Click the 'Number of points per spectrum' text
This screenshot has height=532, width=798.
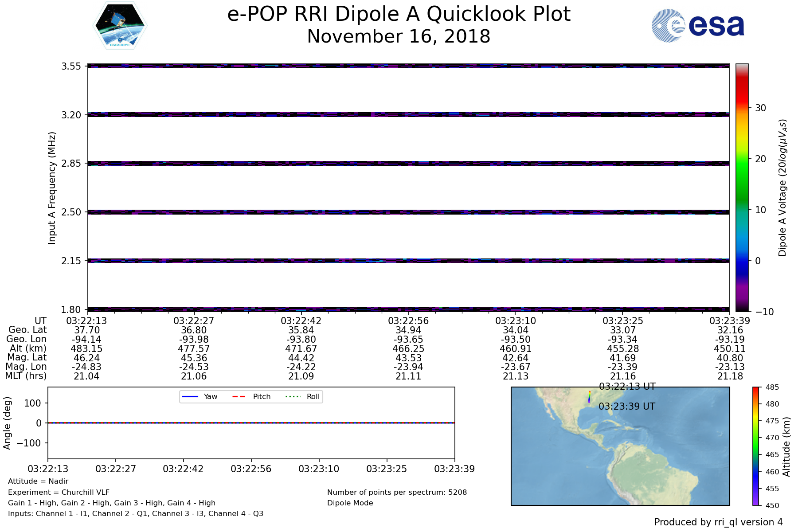[397, 492]
